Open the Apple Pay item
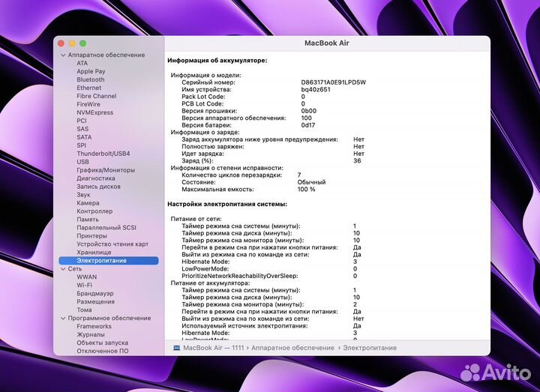Viewport: 540px width, 392px height. click(x=91, y=71)
